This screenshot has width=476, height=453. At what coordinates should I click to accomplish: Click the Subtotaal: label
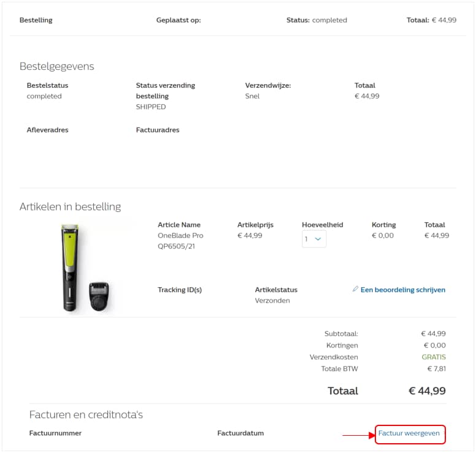click(x=341, y=333)
